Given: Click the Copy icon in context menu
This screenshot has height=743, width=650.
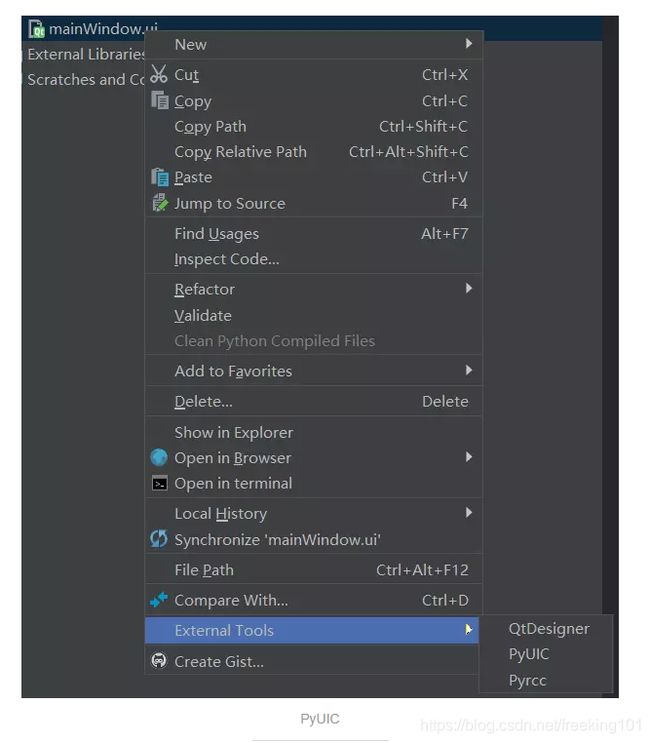Looking at the screenshot, I should 159,101.
